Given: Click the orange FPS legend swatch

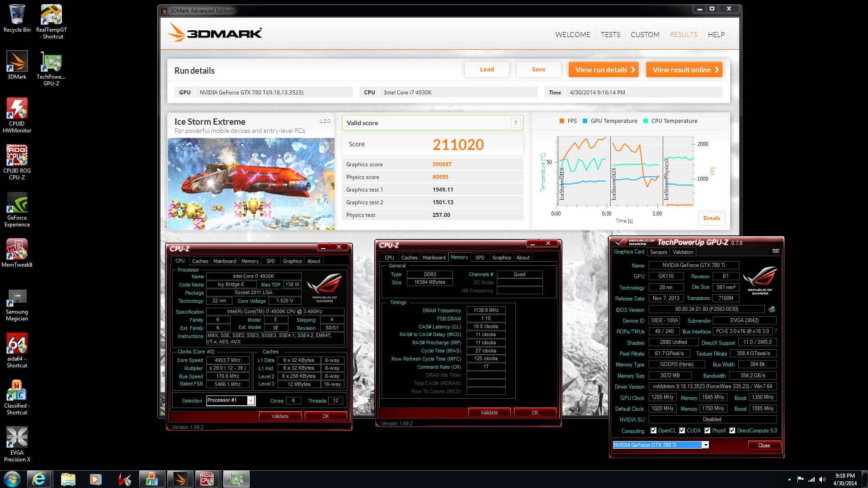Looking at the screenshot, I should [x=562, y=121].
